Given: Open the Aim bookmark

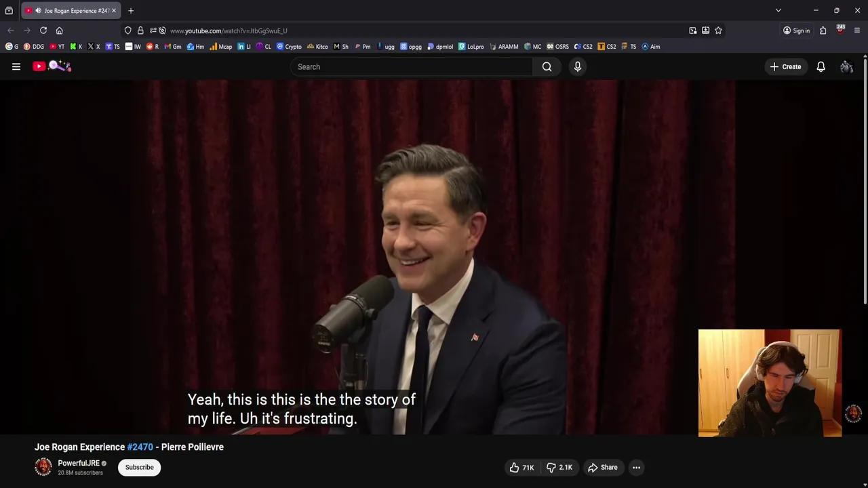Looking at the screenshot, I should [x=651, y=47].
